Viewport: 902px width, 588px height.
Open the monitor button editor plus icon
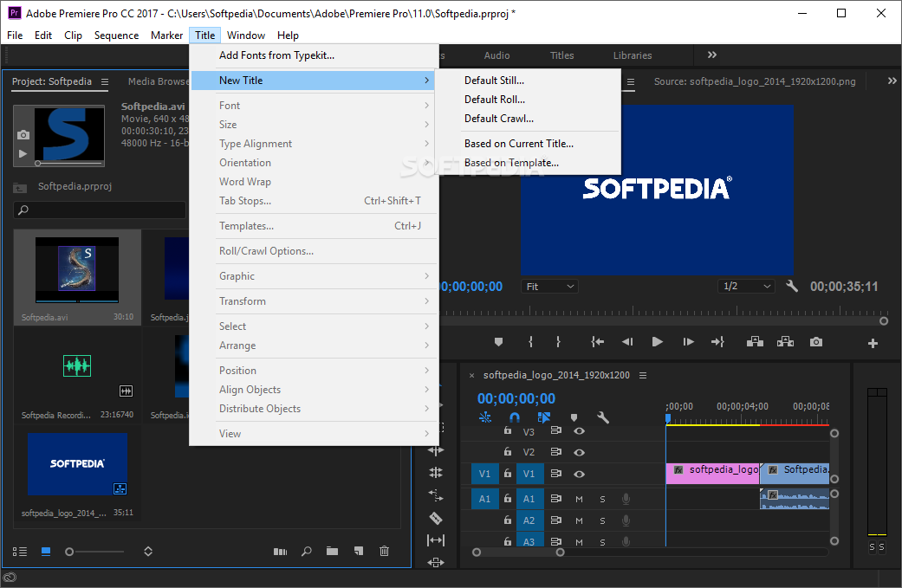click(873, 343)
